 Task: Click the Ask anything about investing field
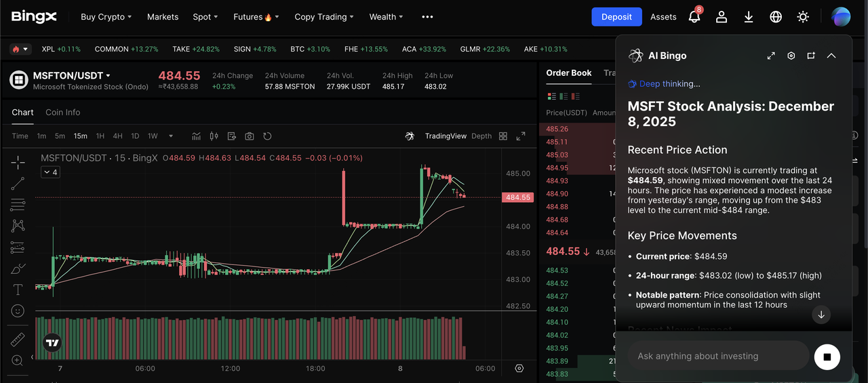click(x=717, y=356)
